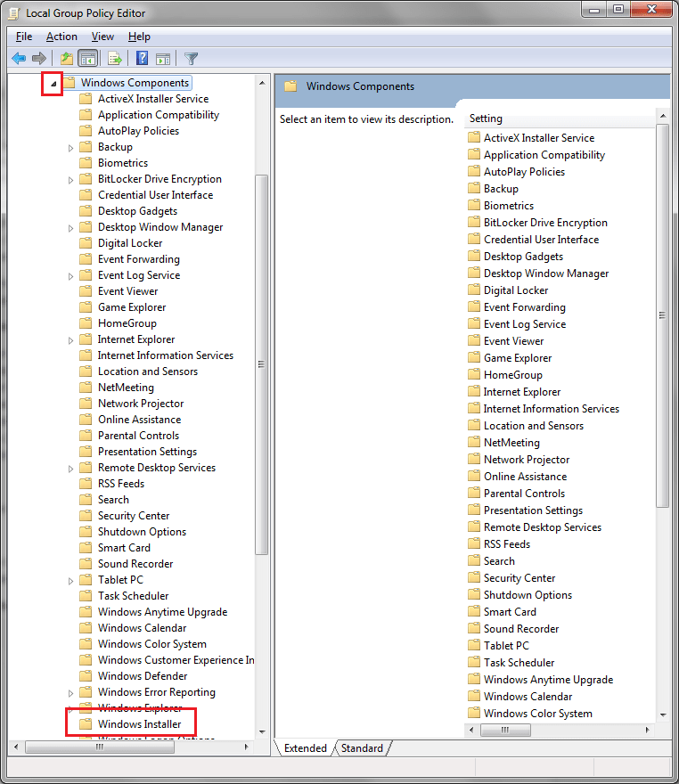Image resolution: width=679 pixels, height=784 pixels.
Task: Expand BitLocker Drive Encryption node
Action: pyautogui.click(x=70, y=180)
